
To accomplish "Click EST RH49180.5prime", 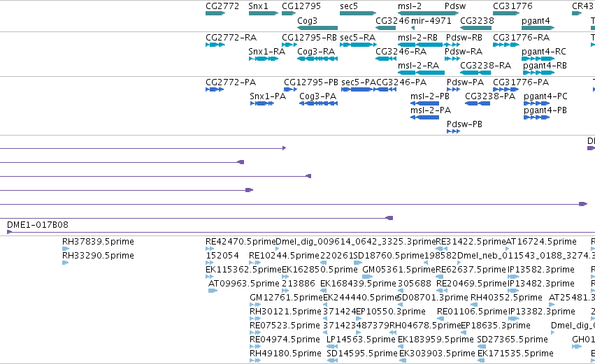I will [255, 361].
